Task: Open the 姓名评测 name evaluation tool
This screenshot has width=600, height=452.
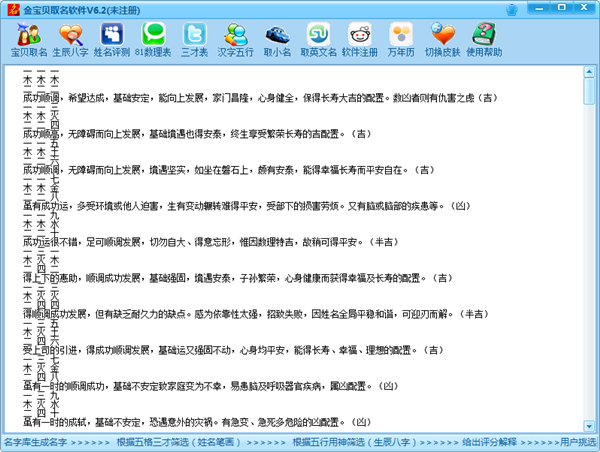Action: 112,40
